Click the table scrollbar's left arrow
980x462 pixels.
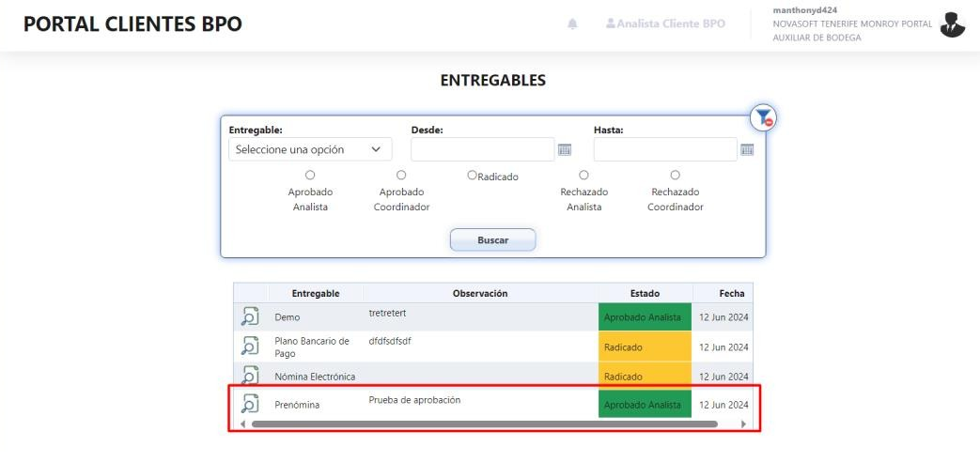pyautogui.click(x=241, y=423)
